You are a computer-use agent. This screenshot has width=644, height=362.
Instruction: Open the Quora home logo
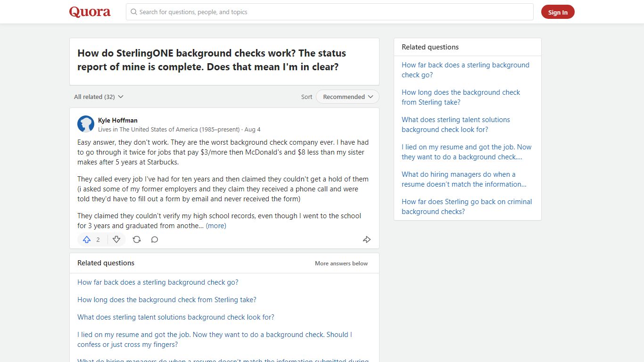(x=90, y=12)
